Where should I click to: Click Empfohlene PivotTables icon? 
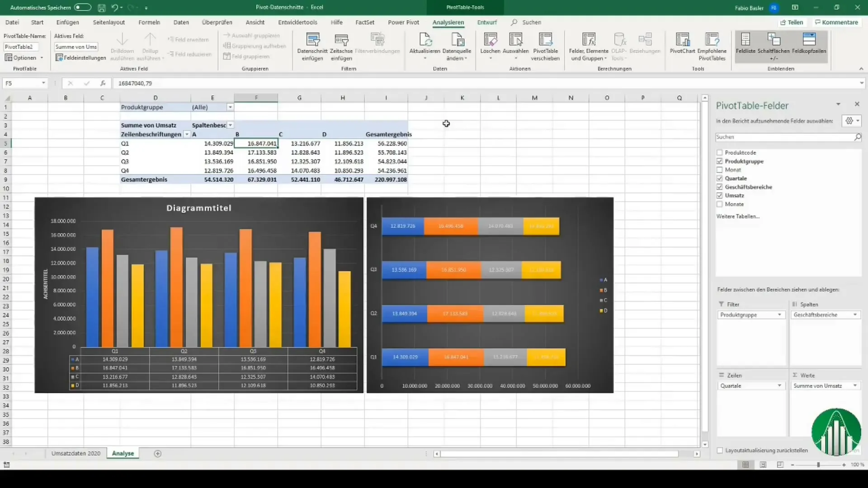point(712,40)
